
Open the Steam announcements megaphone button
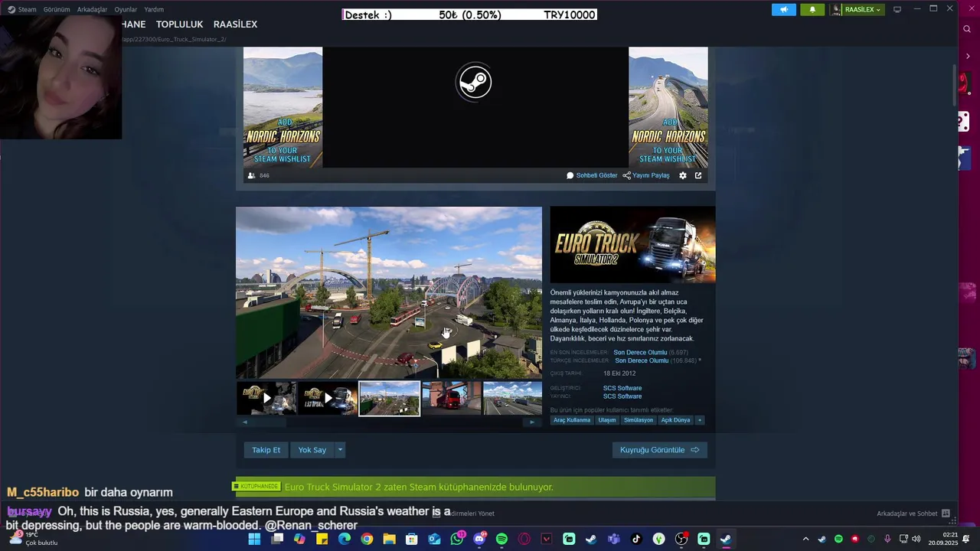(x=783, y=9)
